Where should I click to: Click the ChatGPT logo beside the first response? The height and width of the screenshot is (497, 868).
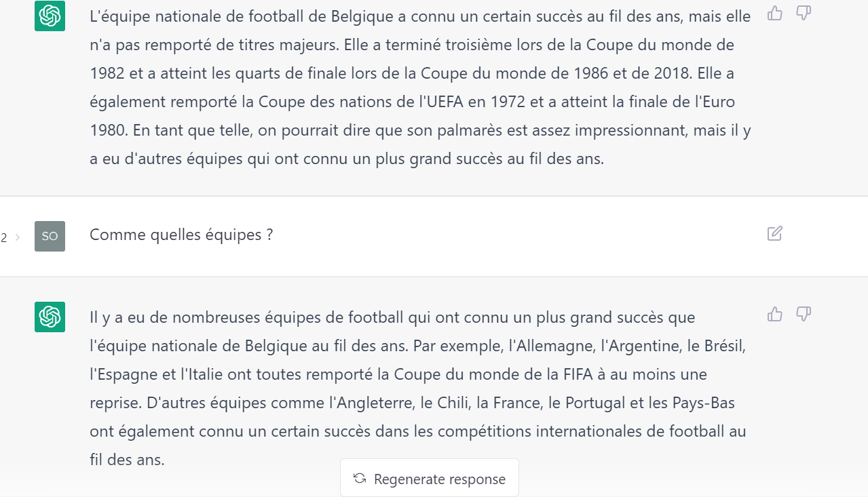[50, 16]
